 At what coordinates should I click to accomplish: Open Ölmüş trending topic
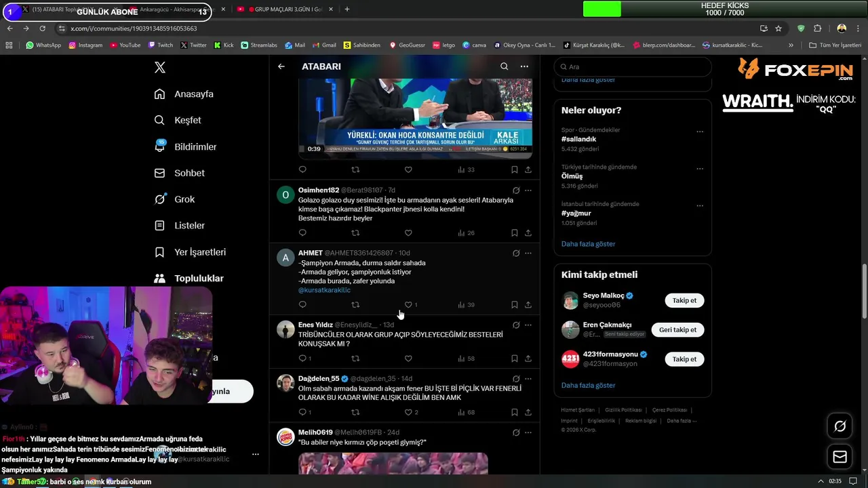click(x=572, y=176)
